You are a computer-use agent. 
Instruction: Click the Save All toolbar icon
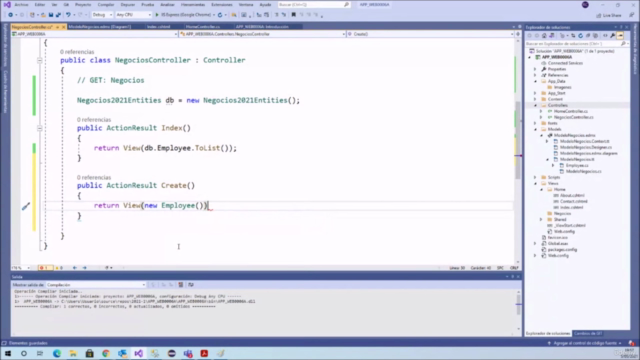(58, 15)
